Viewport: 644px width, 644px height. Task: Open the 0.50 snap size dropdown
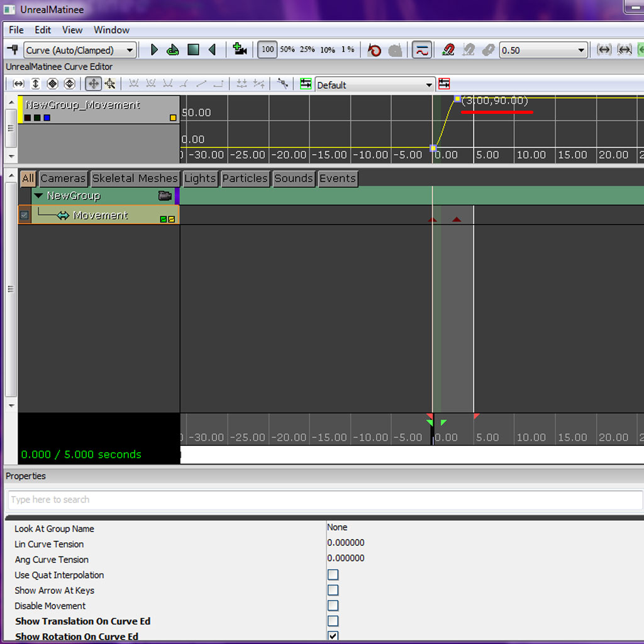(543, 50)
